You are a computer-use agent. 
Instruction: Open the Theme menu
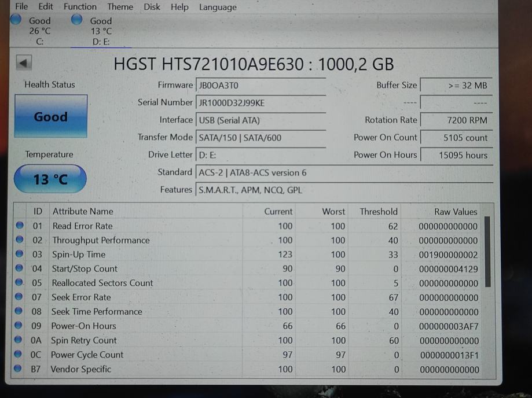tap(120, 7)
